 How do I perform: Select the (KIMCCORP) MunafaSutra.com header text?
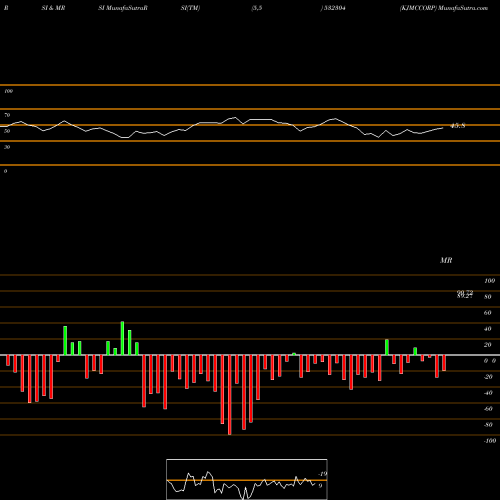coord(444,8)
